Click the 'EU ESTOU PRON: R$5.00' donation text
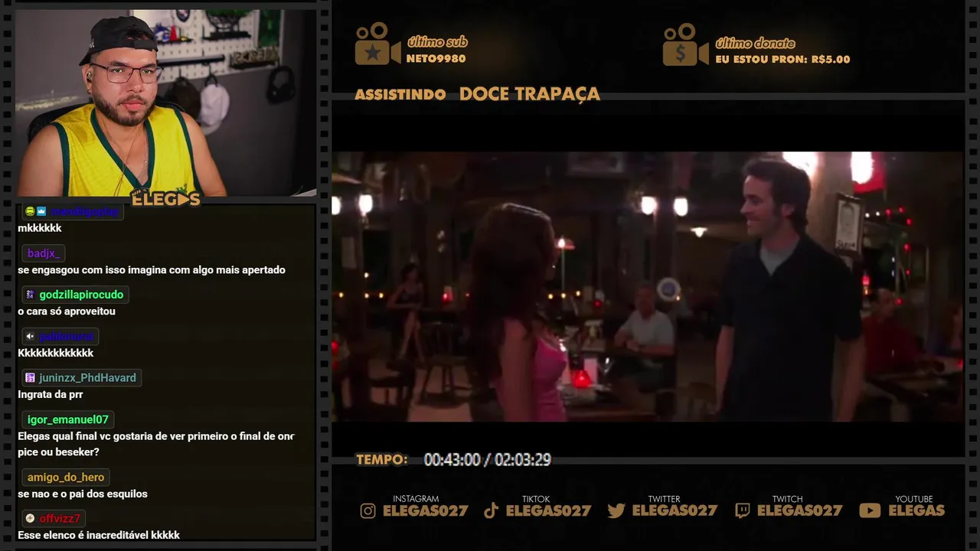 (x=782, y=59)
